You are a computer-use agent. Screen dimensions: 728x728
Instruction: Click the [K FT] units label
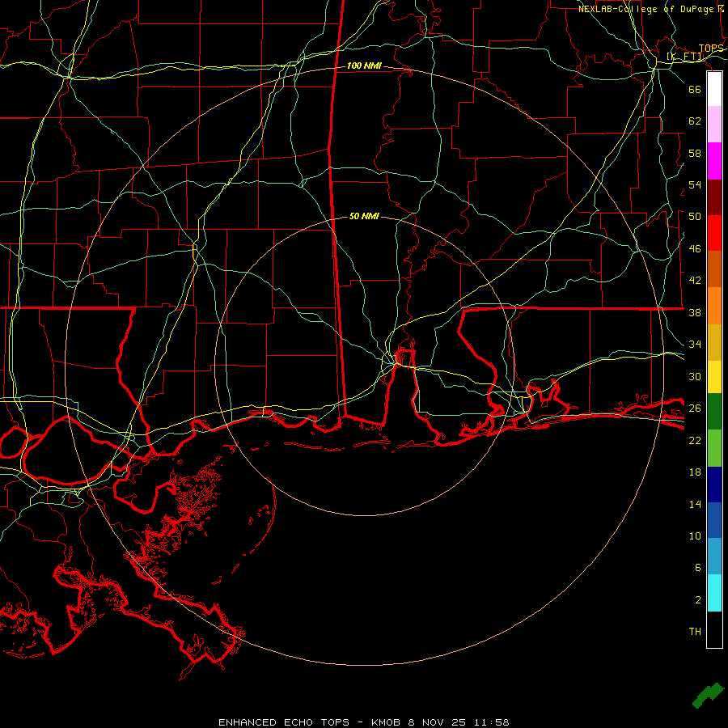(685, 57)
